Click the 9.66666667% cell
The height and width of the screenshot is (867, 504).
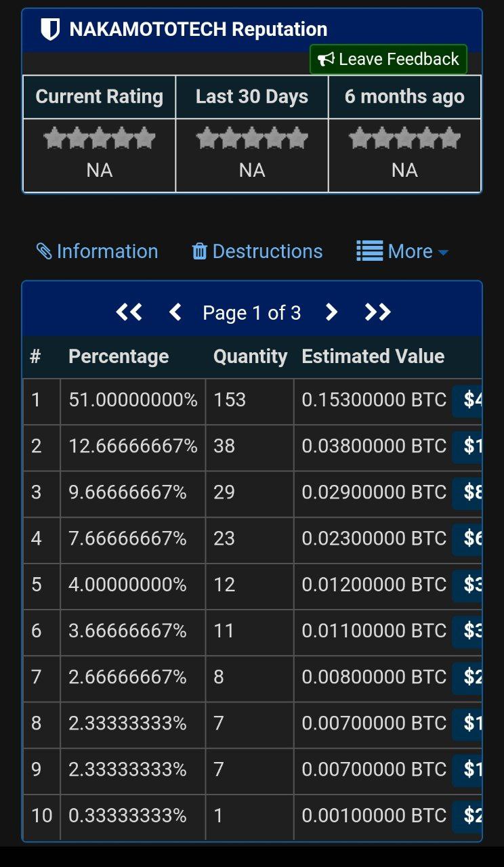point(133,492)
